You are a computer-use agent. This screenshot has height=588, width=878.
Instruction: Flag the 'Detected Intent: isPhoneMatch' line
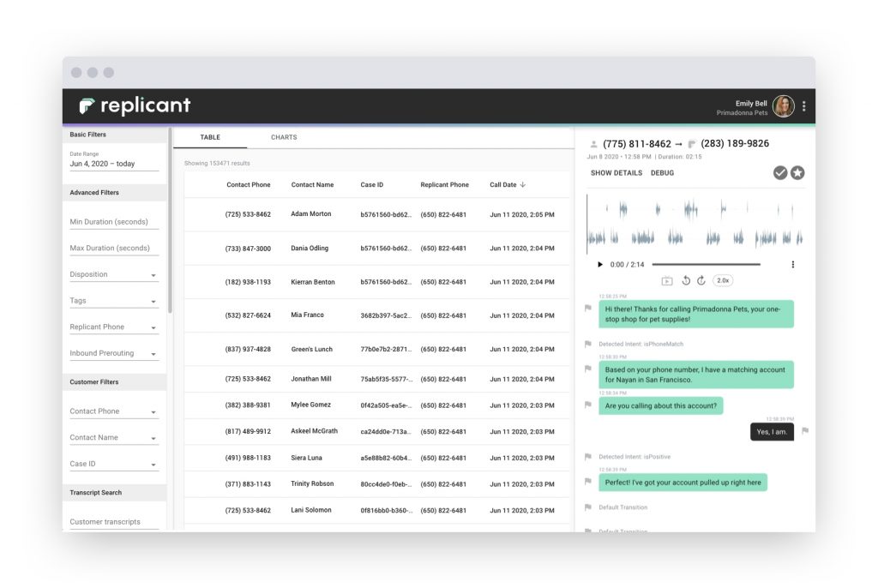(588, 344)
